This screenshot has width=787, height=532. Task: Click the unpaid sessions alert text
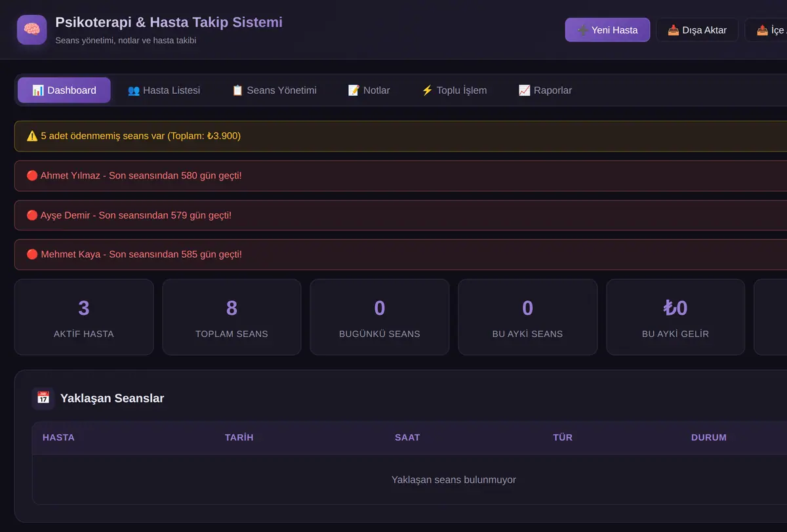coord(140,136)
